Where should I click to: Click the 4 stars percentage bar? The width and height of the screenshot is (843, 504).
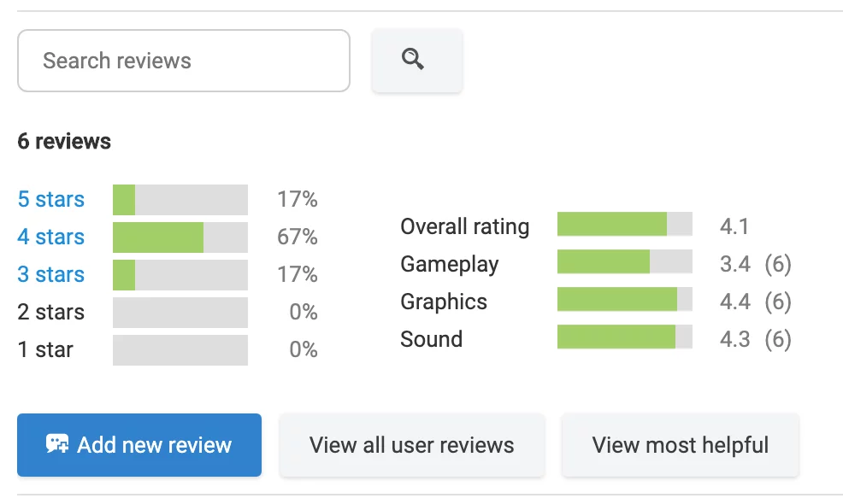click(x=180, y=237)
